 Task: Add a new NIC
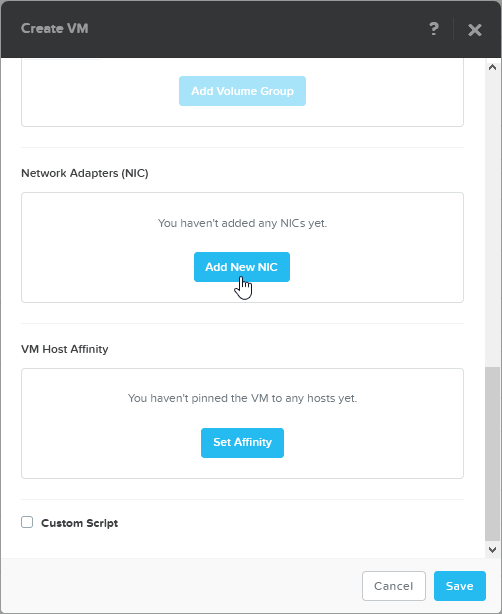pyautogui.click(x=242, y=267)
